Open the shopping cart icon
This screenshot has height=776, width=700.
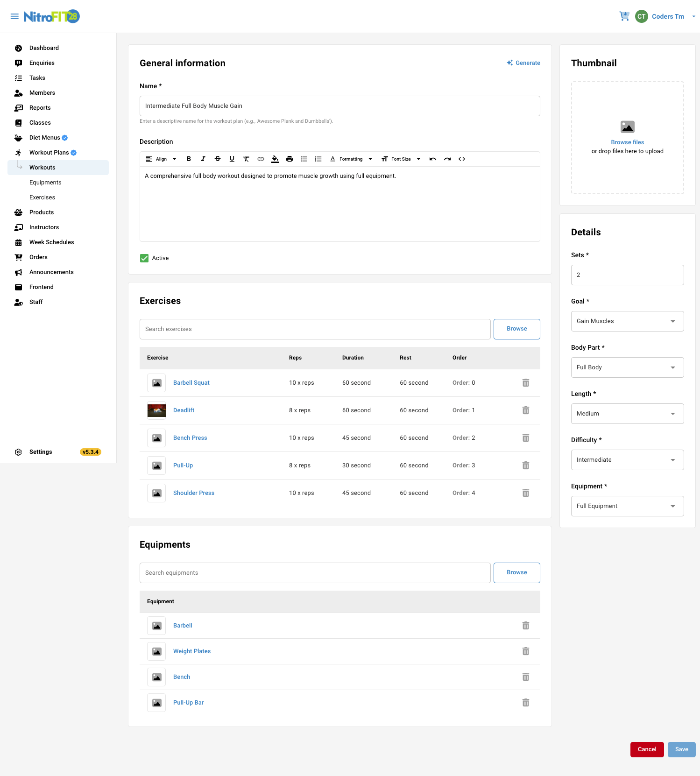(624, 16)
